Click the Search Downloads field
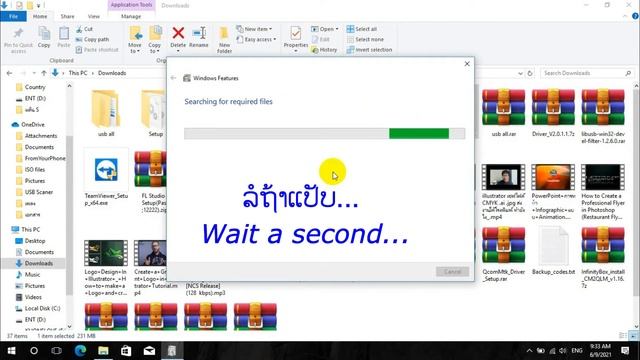 586,73
